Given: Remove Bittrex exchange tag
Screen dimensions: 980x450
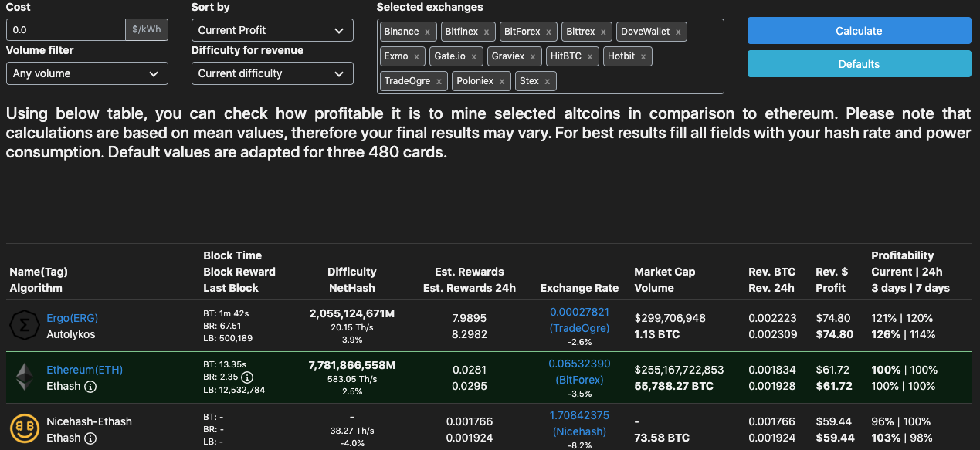Looking at the screenshot, I should [604, 32].
